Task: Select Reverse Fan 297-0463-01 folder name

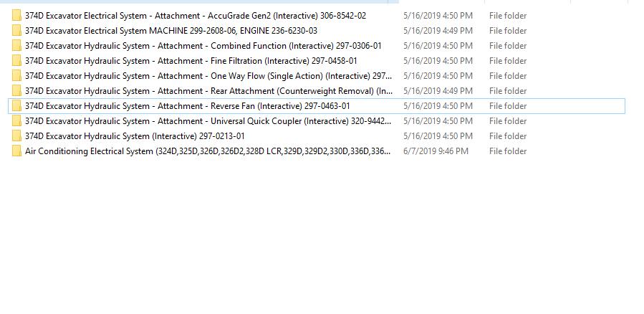Action: pos(188,106)
